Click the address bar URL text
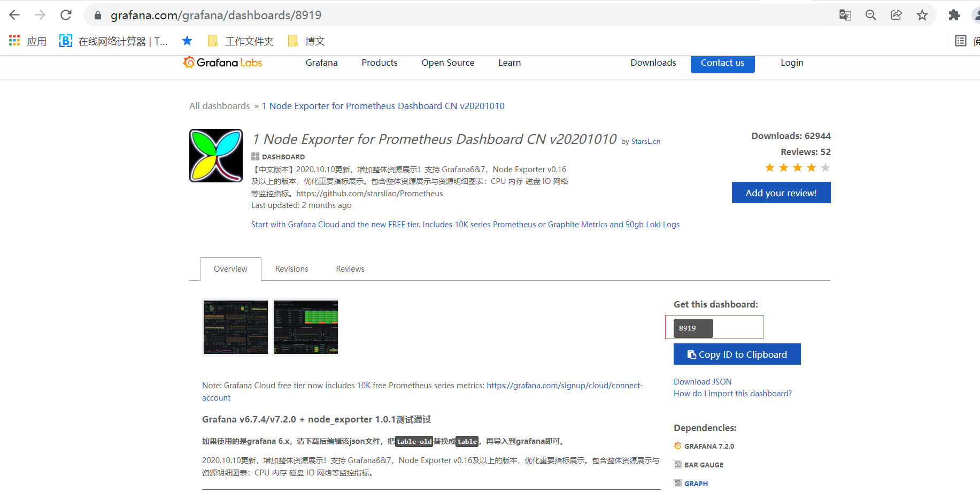 [216, 15]
